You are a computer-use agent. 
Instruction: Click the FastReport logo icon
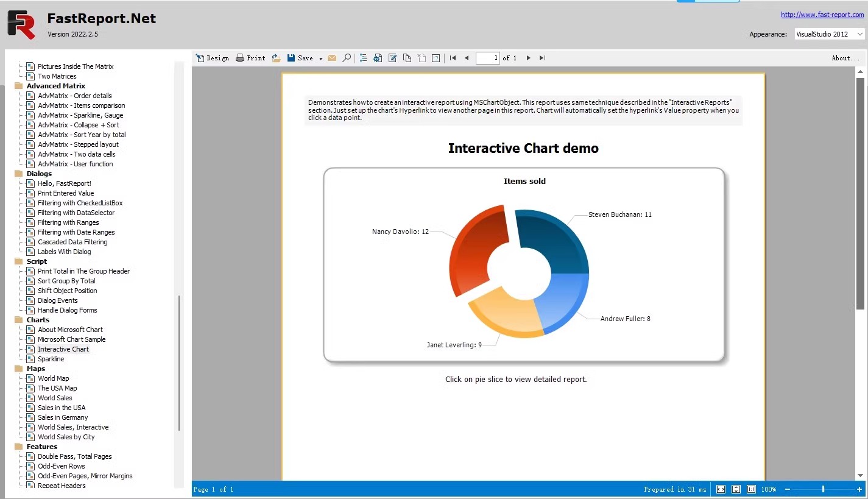pyautogui.click(x=21, y=24)
